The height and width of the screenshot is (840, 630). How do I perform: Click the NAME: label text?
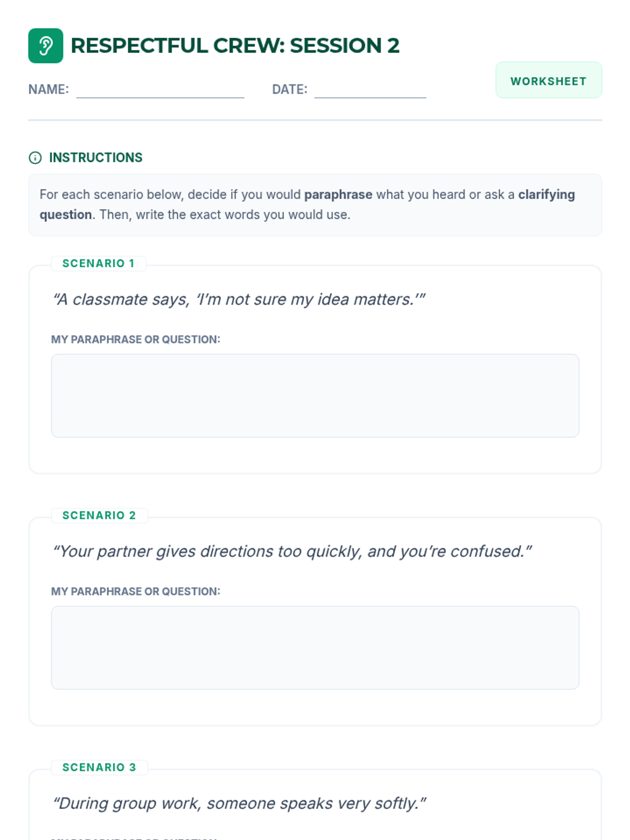pos(48,89)
